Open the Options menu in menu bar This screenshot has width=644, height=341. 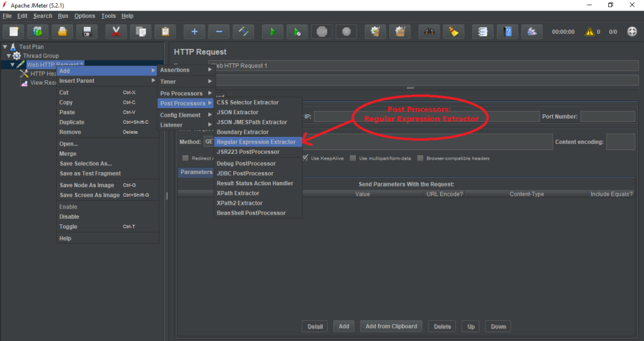84,16
